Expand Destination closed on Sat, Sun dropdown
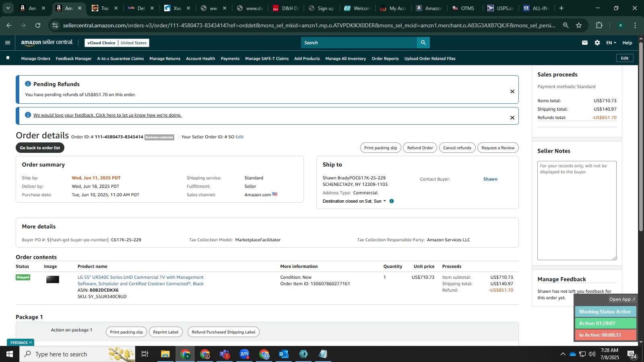Screen dimensions: 644x362 pos(384,201)
